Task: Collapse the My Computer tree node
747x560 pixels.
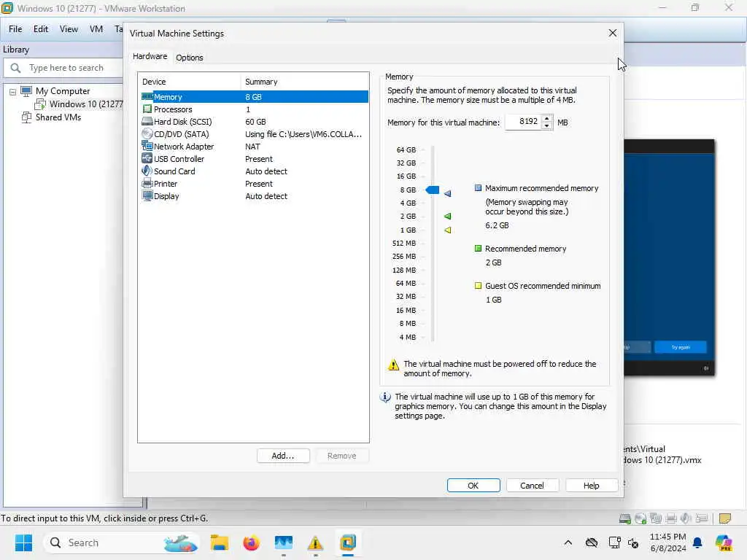Action: coord(13,91)
